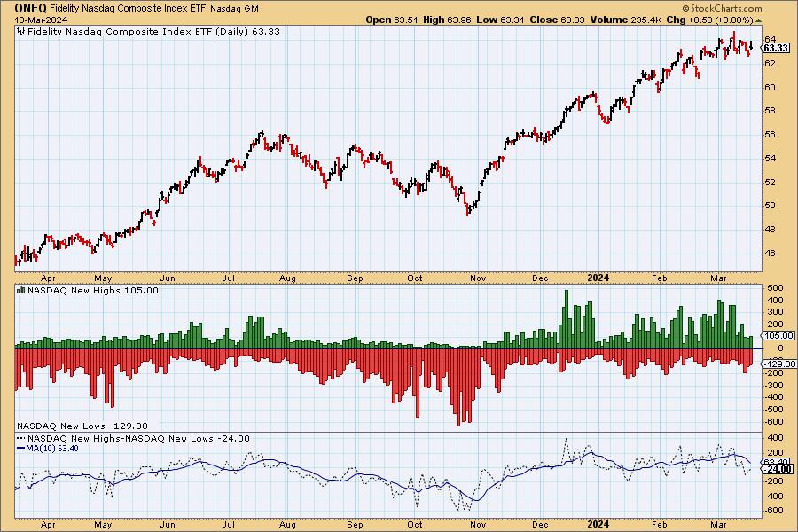
Task: Click the "High 63.96" value
Action: click(x=448, y=20)
